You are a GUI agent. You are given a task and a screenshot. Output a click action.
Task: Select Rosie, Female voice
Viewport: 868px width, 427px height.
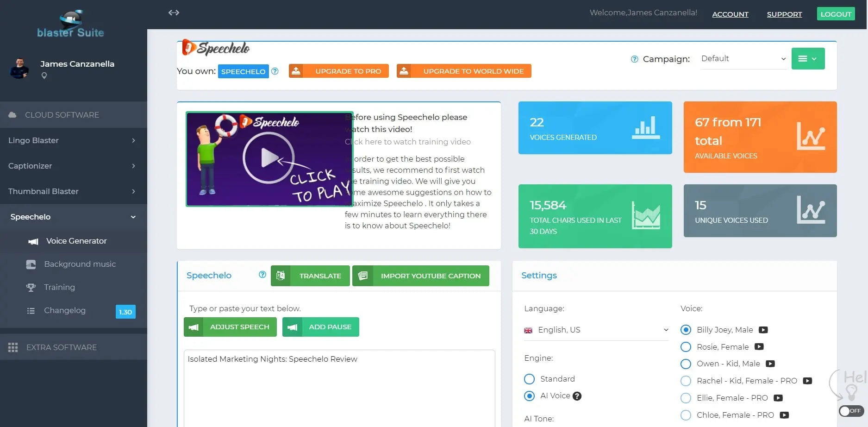tap(686, 347)
